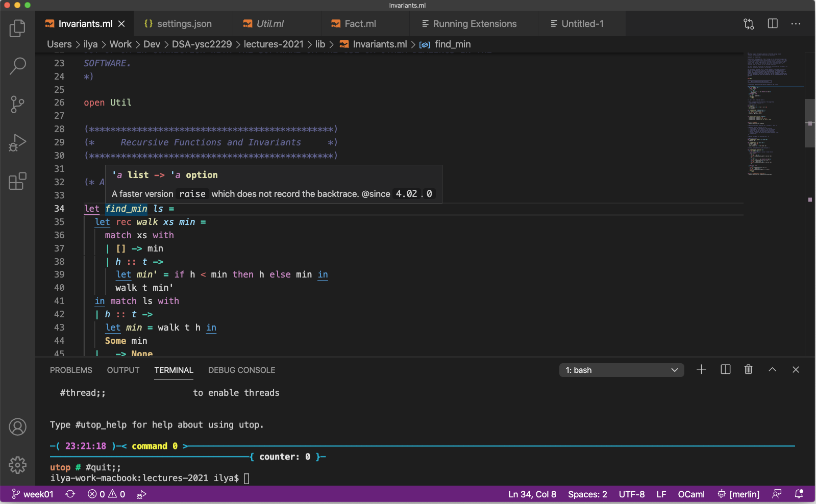
Task: Click the lib breadcrumb
Action: 320,44
